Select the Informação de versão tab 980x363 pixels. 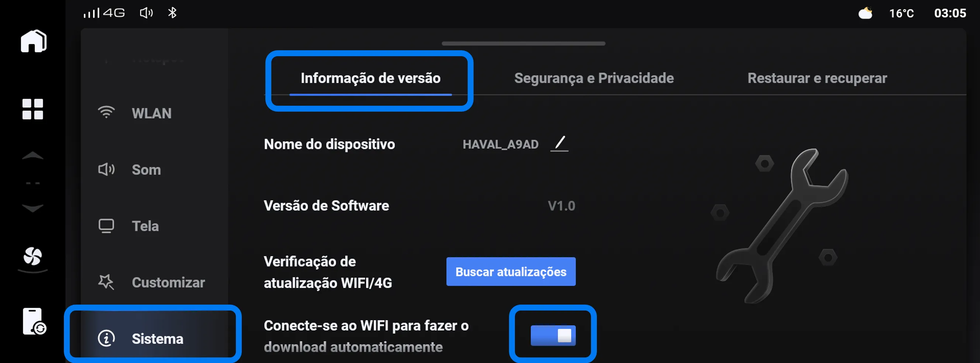coord(371,78)
